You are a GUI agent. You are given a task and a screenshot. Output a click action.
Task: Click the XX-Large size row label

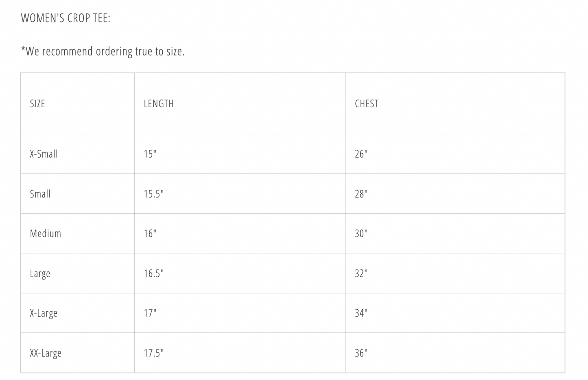46,353
